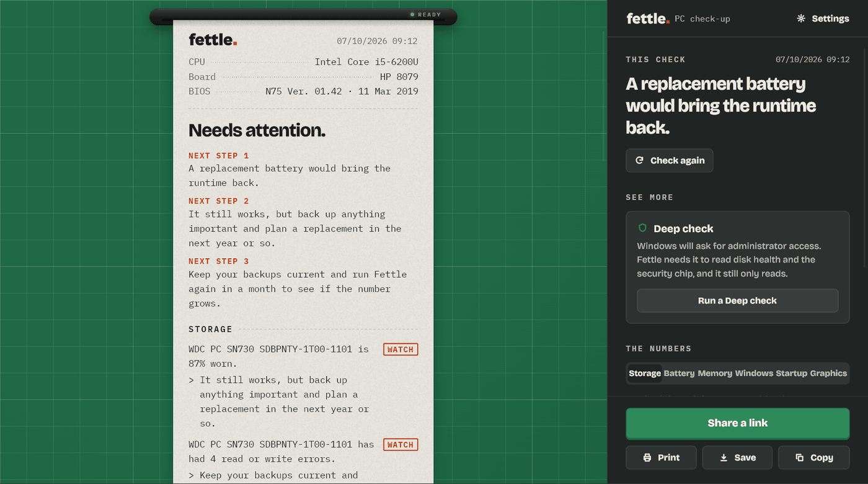
Task: Click the shield icon beside Deep check
Action: click(x=642, y=228)
